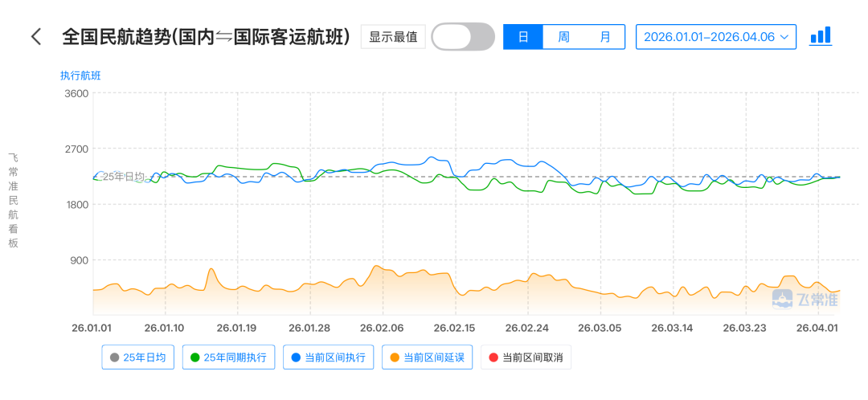Click the green 25年同期执行 legend dot
This screenshot has height=400, width=868.
[195, 358]
